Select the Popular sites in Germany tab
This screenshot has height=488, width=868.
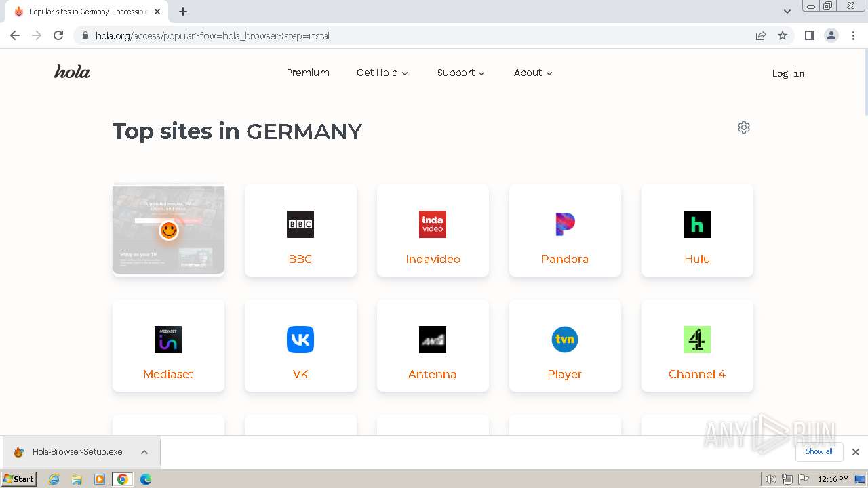click(88, 12)
